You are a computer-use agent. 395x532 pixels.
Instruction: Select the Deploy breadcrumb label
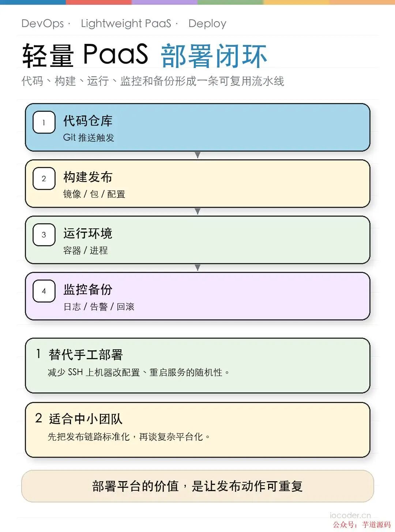point(207,24)
